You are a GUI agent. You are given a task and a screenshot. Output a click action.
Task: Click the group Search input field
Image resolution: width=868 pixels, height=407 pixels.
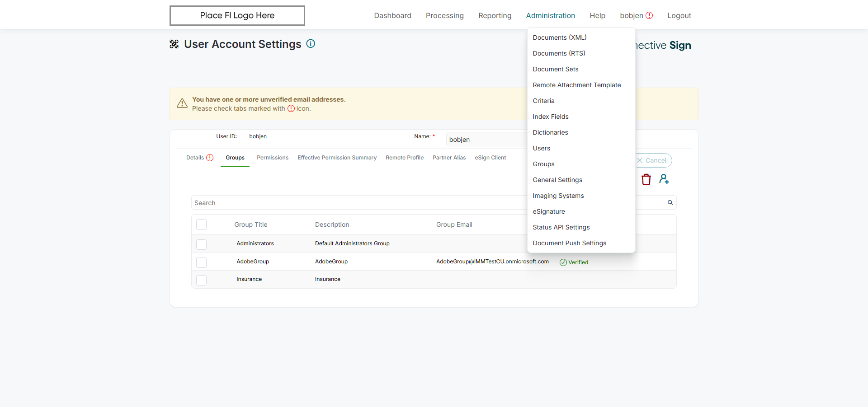[357, 203]
